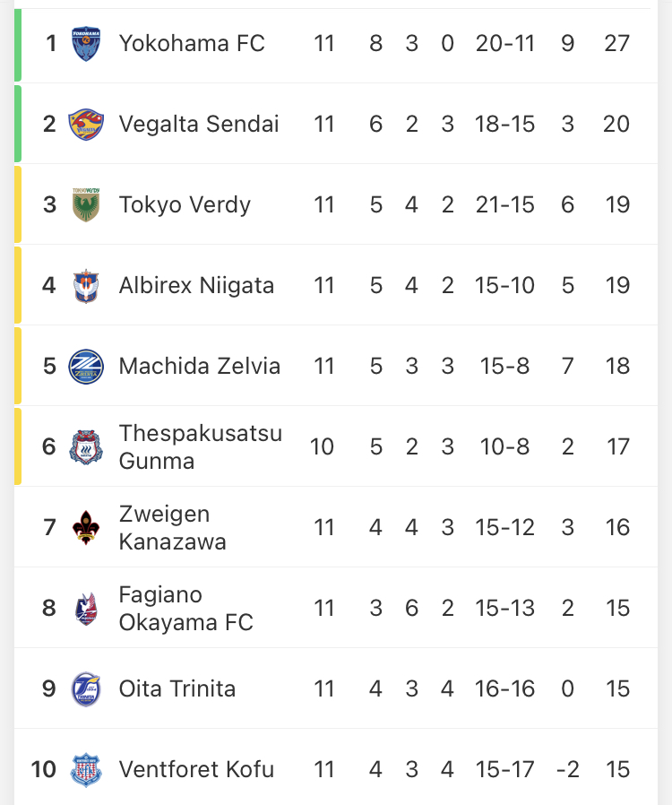Tap the Tokyo Verdy green crest
This screenshot has height=805, width=672.
point(86,204)
